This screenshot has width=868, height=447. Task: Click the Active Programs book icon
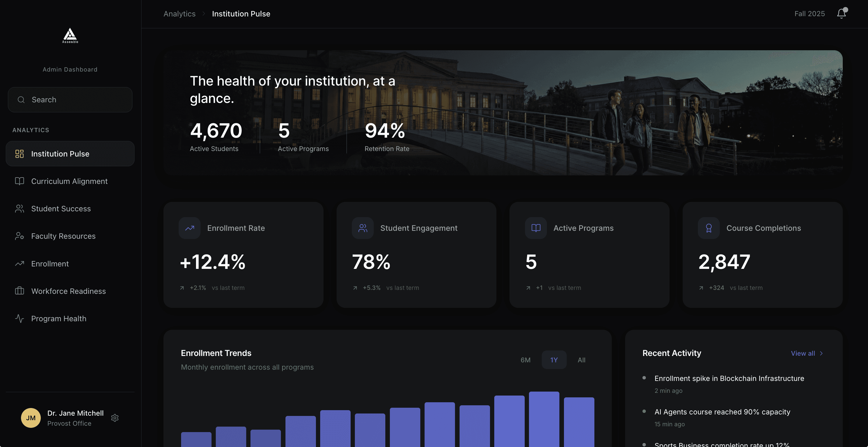(x=535, y=228)
